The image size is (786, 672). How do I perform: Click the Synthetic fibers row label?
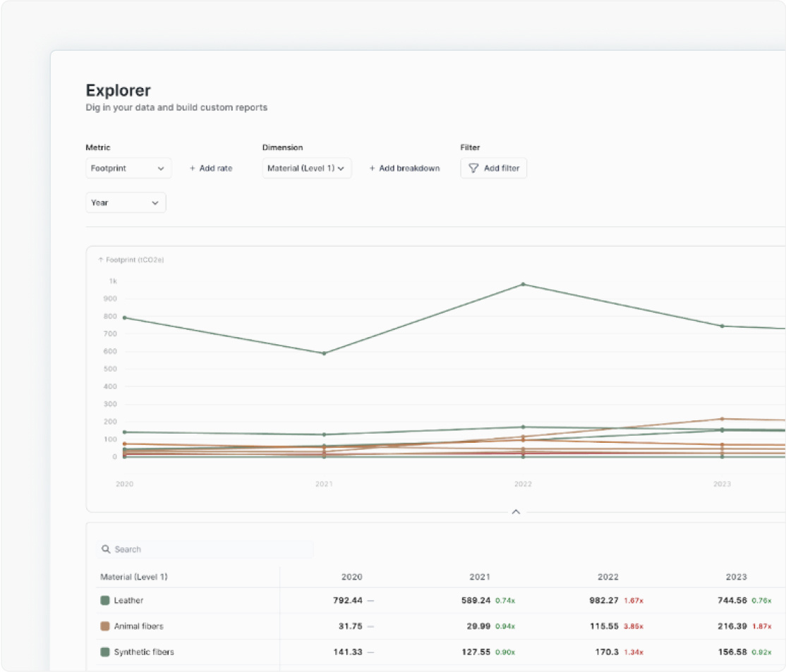click(144, 652)
